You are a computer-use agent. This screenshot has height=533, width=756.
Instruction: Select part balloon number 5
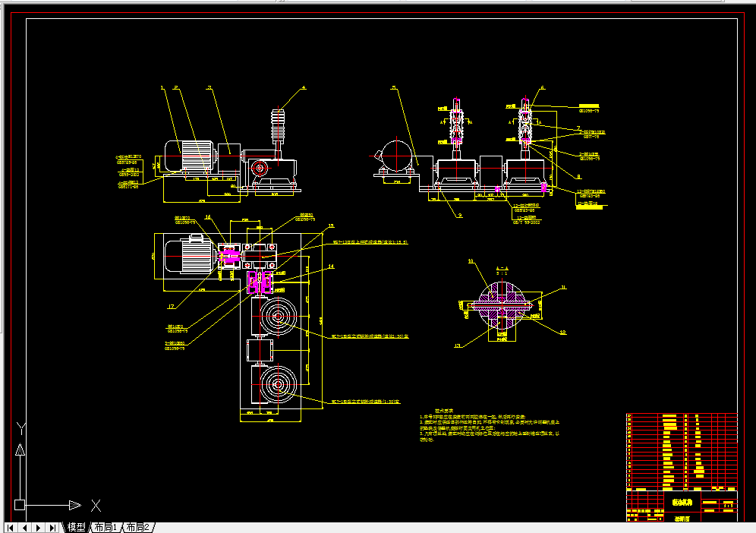(x=394, y=87)
